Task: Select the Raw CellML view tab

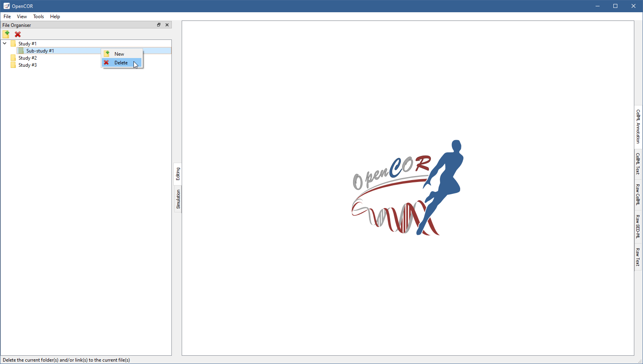Action: click(x=638, y=194)
